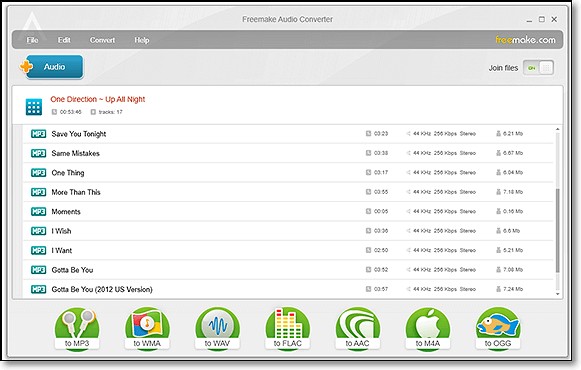
Task: Click the tracks count icon under album title
Action: [x=93, y=112]
